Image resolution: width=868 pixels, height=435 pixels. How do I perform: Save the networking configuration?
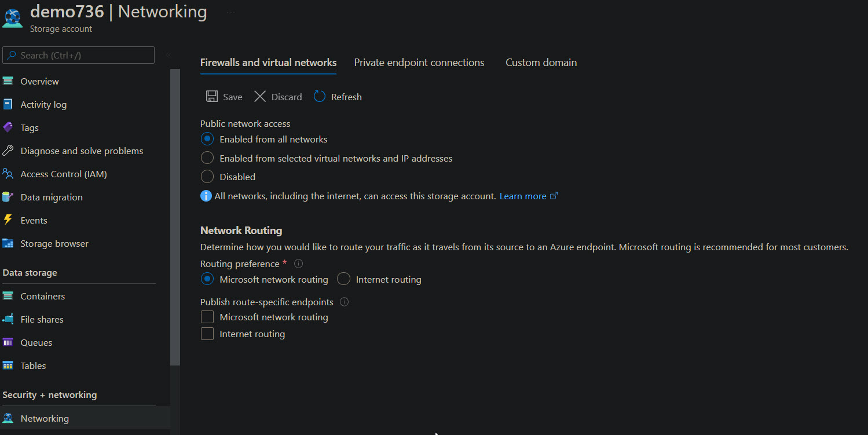(x=224, y=96)
